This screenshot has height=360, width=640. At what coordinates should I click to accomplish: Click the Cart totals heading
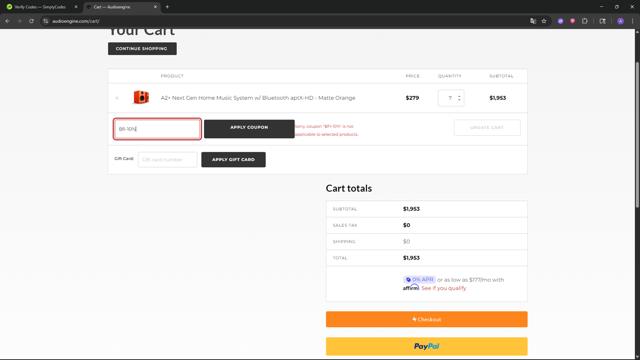[349, 188]
